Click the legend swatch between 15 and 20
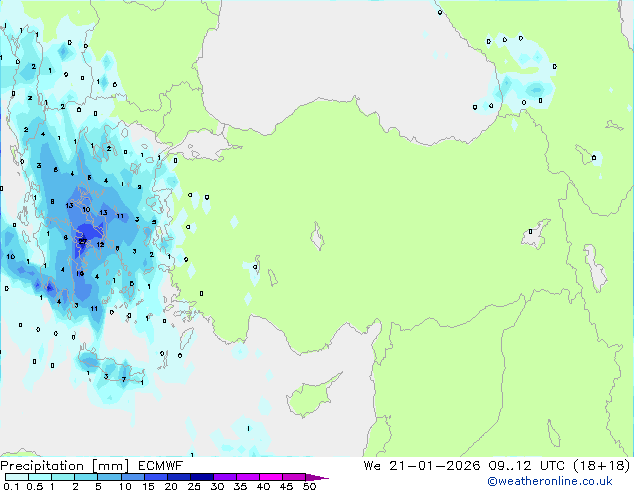Viewport: 634px width, 490px height. pos(156,477)
